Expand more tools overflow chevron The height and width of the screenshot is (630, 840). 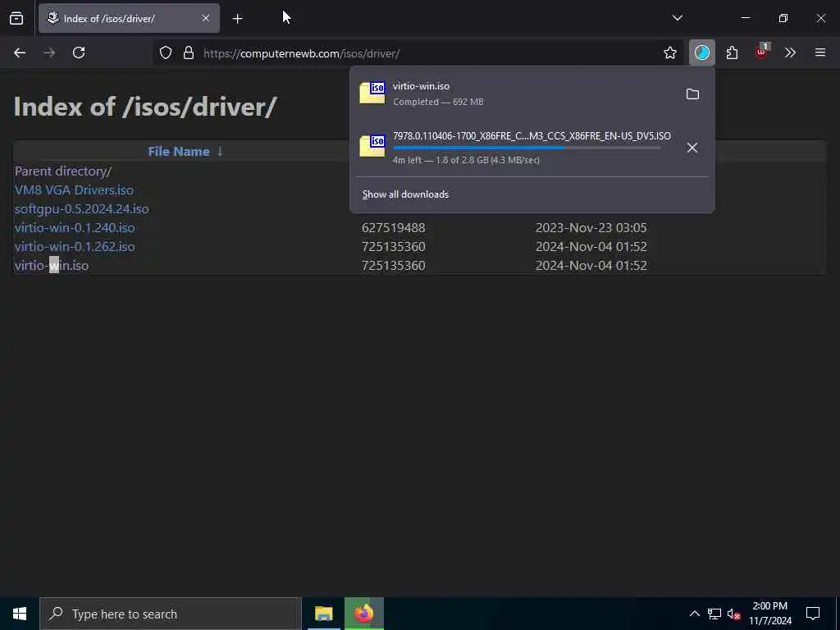790,52
